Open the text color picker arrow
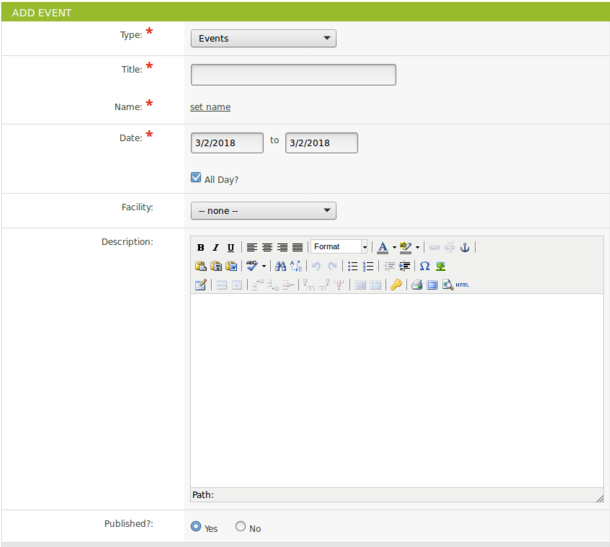 click(x=394, y=247)
